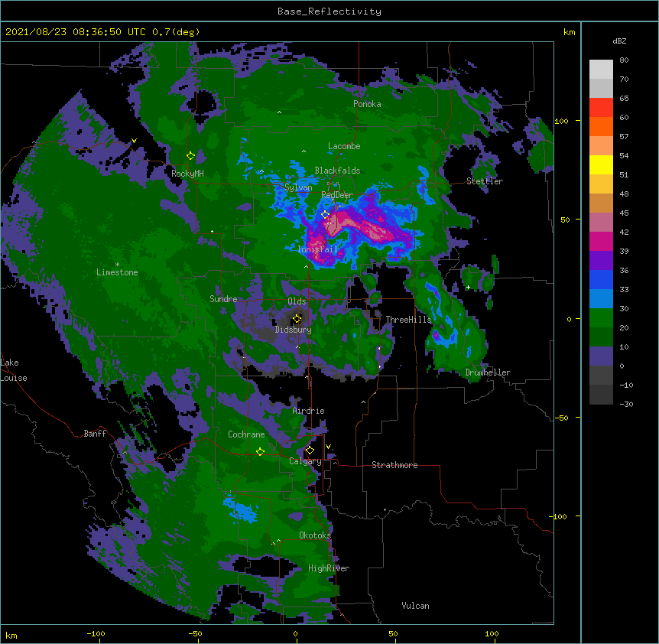The width and height of the screenshot is (659, 644).
Task: Click the white asterisk marker above Limestone
Action: point(117,264)
